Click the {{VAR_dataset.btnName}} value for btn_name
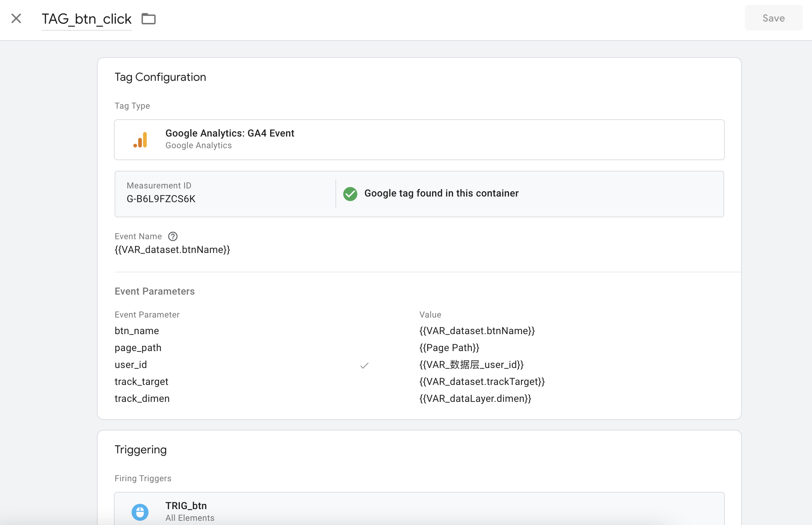The width and height of the screenshot is (812, 525). [x=477, y=331]
